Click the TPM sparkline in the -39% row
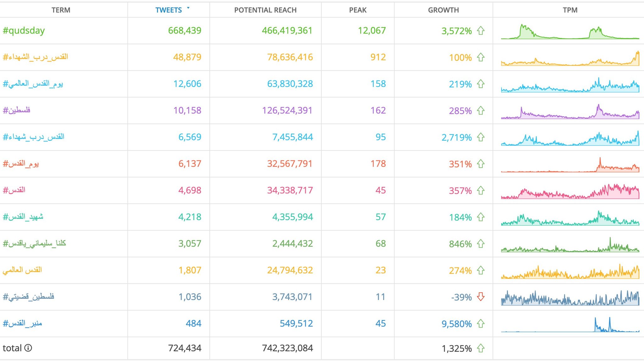The height and width of the screenshot is (362, 644). click(x=570, y=298)
